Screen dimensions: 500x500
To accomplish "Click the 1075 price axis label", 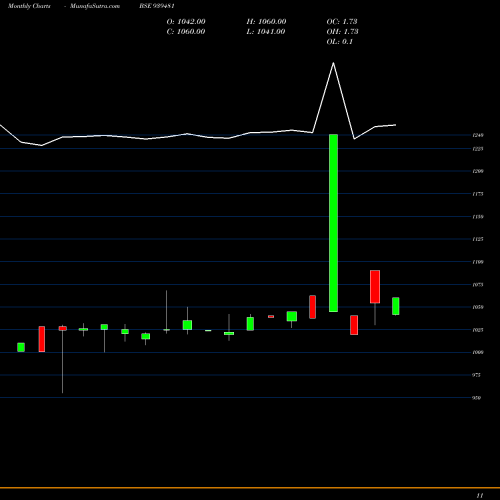I will 478,285.
